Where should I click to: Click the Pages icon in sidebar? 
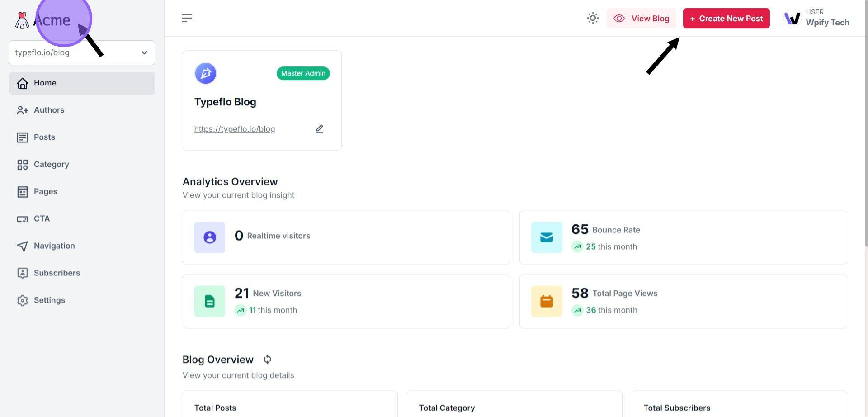[x=23, y=192]
